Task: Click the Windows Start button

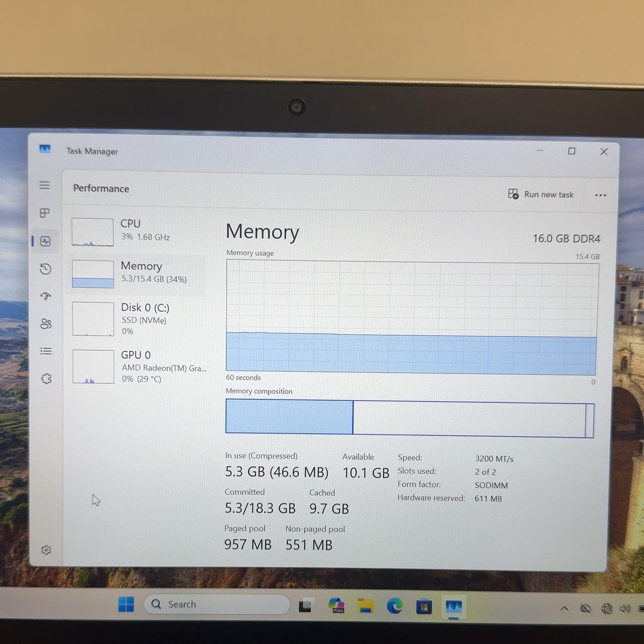Action: coord(126,605)
